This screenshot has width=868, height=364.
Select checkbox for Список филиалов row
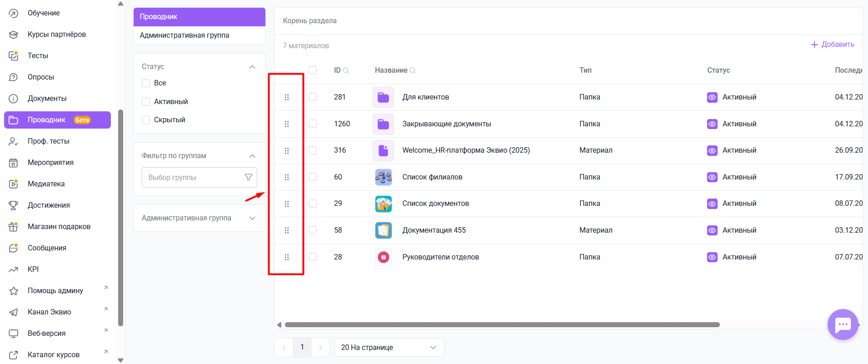click(x=313, y=177)
